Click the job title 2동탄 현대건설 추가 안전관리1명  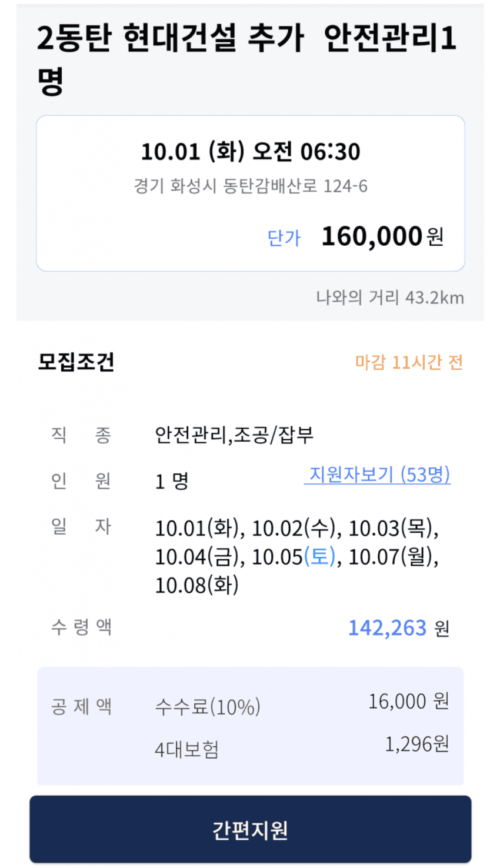pyautogui.click(x=246, y=59)
